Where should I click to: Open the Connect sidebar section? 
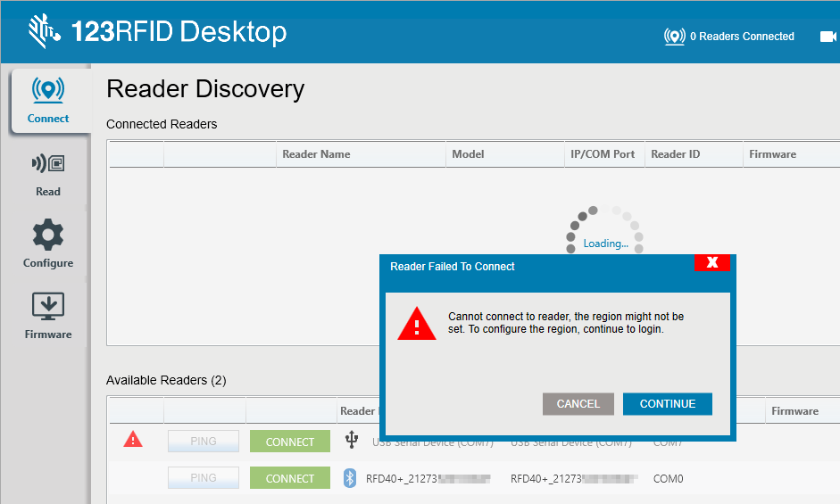(x=48, y=101)
